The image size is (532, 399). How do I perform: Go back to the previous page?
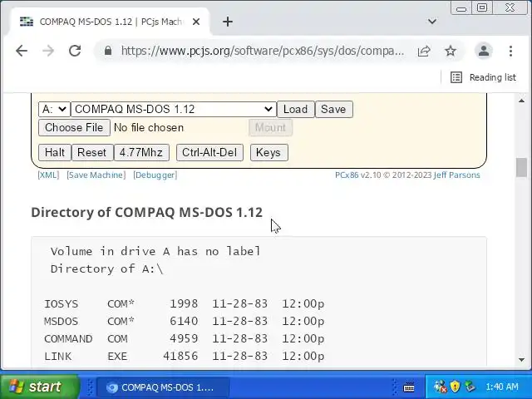[x=22, y=51]
